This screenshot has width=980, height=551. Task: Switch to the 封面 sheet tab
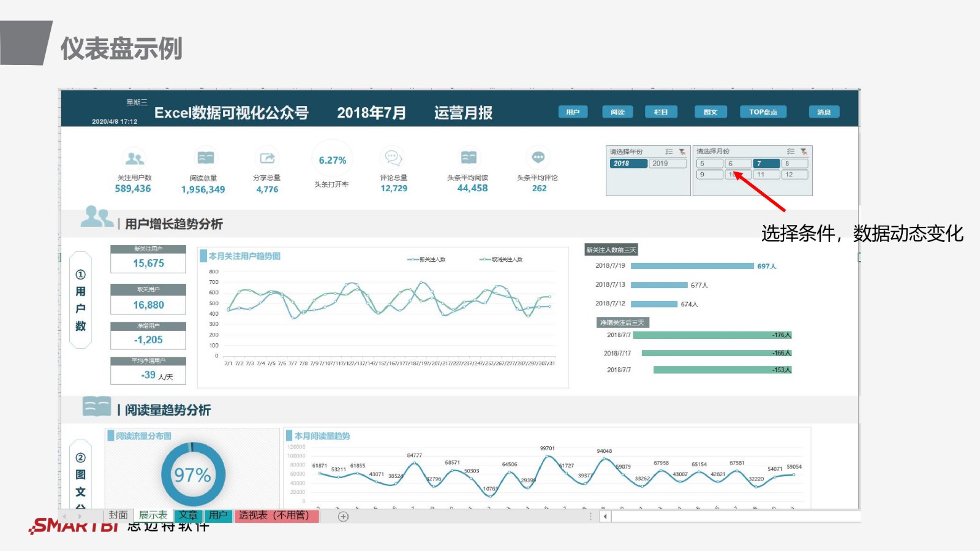pyautogui.click(x=118, y=515)
